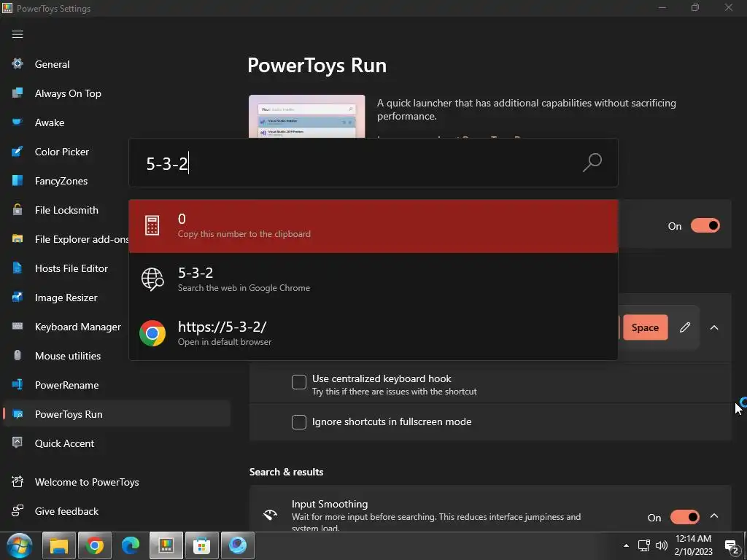This screenshot has height=560, width=747.
Task: Open https://5-3-2/ in default browser
Action: [373, 332]
